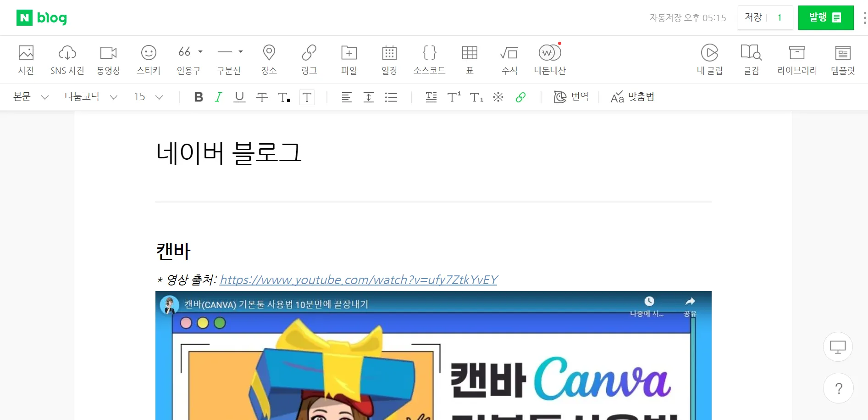Open the 내돈내산 purchase review tool
Viewport: 868px width, 420px height.
click(550, 60)
